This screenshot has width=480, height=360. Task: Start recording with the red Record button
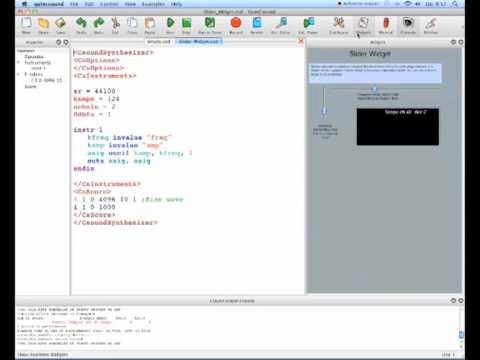(236, 26)
